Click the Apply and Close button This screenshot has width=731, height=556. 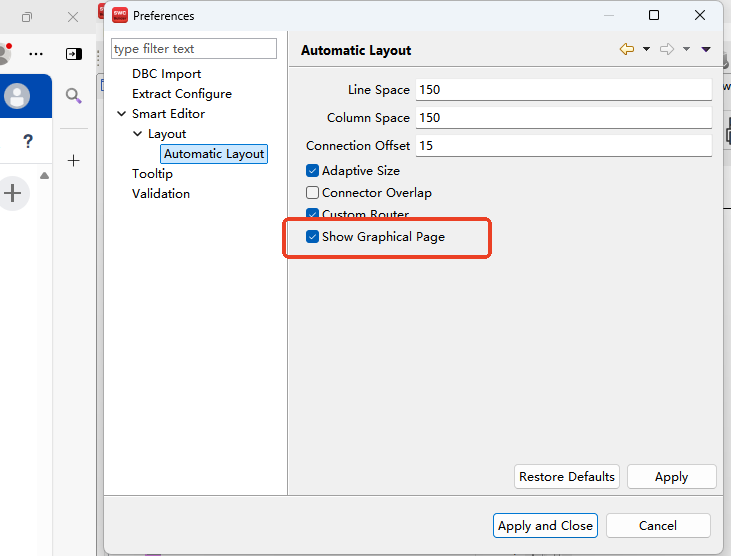(x=545, y=526)
